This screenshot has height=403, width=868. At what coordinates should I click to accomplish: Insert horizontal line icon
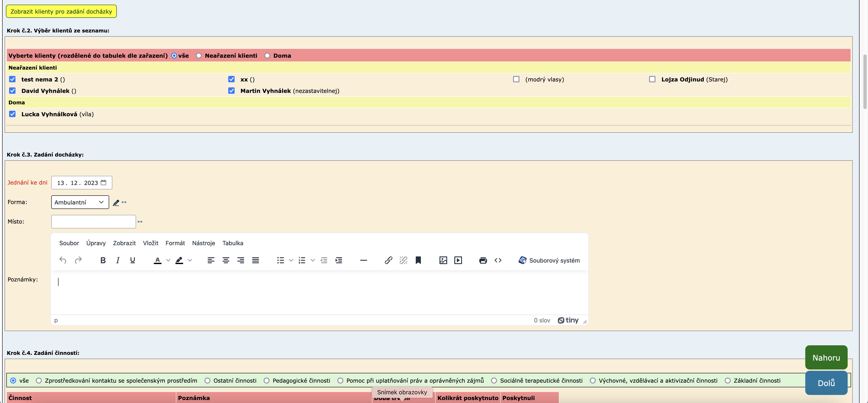(363, 260)
